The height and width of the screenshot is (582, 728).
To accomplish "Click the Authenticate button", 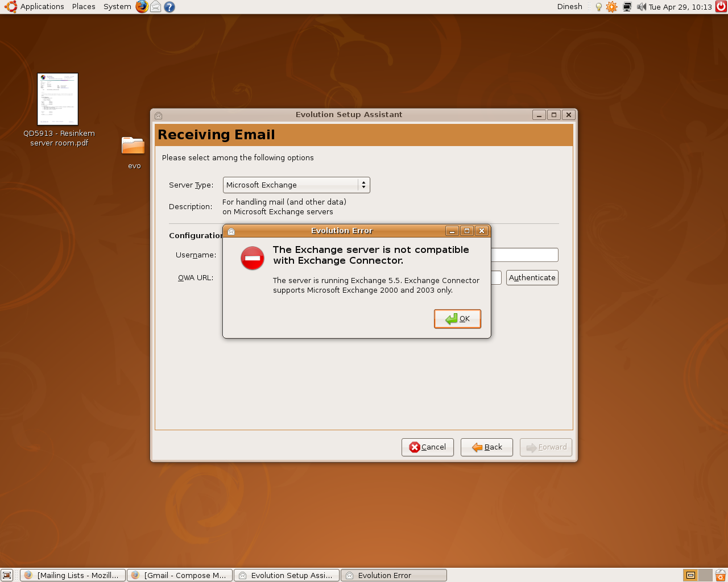I will pyautogui.click(x=532, y=277).
